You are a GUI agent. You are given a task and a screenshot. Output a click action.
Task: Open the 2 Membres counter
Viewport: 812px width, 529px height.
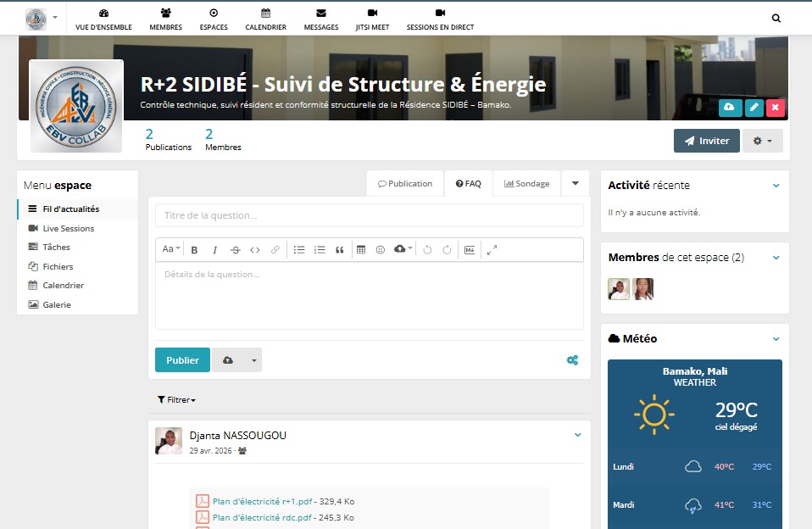click(x=223, y=140)
